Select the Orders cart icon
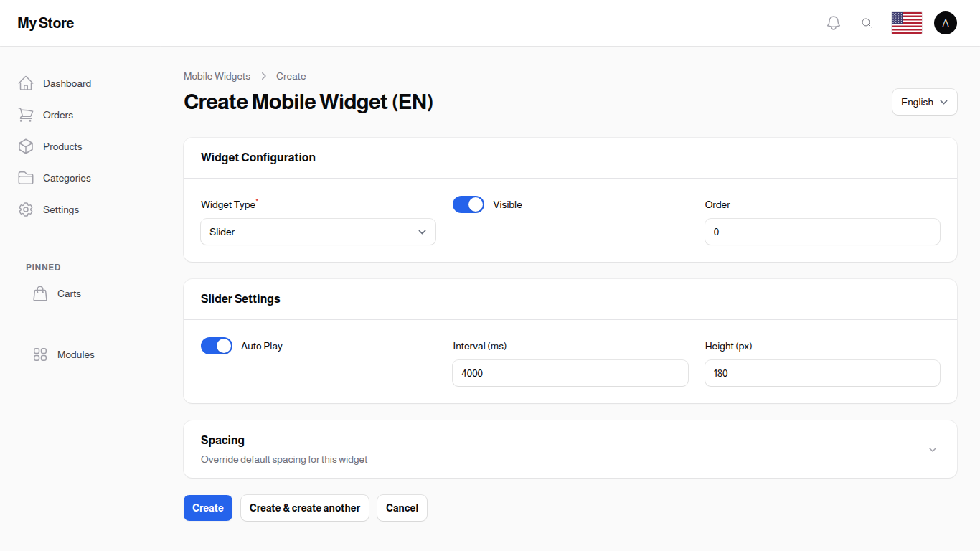 click(26, 115)
